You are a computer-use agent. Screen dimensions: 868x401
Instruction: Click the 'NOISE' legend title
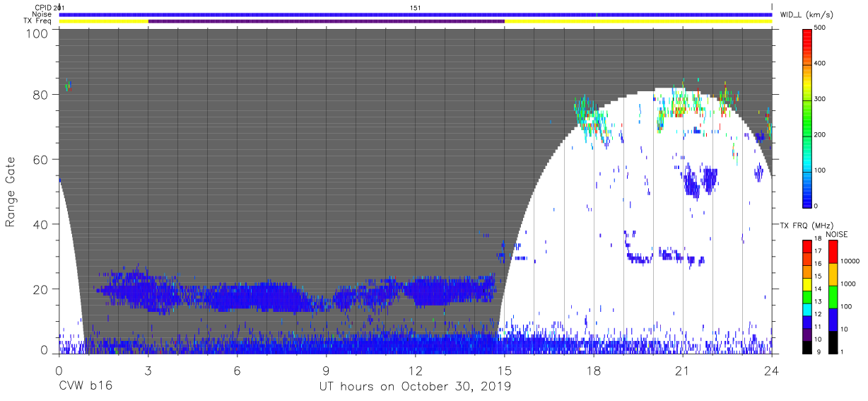coord(837,234)
